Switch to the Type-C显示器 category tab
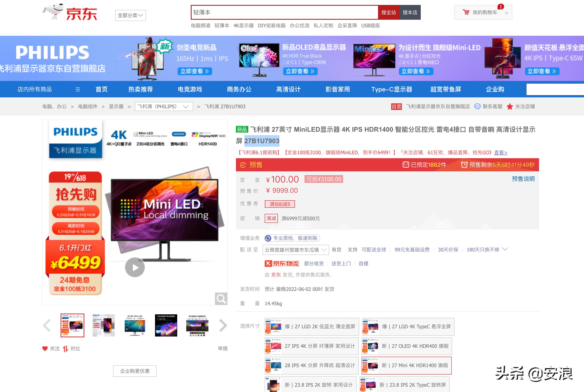Screen dimensions: 584x392 pos(392,89)
